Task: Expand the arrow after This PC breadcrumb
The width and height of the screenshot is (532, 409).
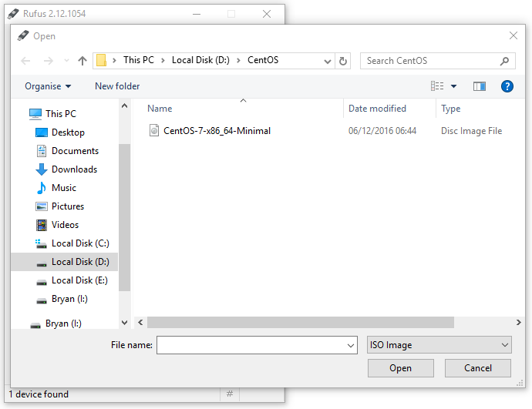Action: click(163, 61)
